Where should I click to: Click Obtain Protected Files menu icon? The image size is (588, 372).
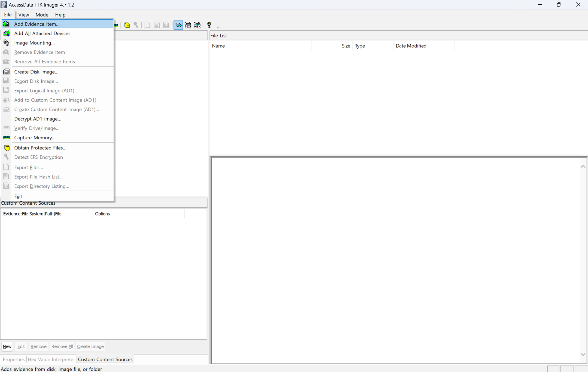[7, 148]
